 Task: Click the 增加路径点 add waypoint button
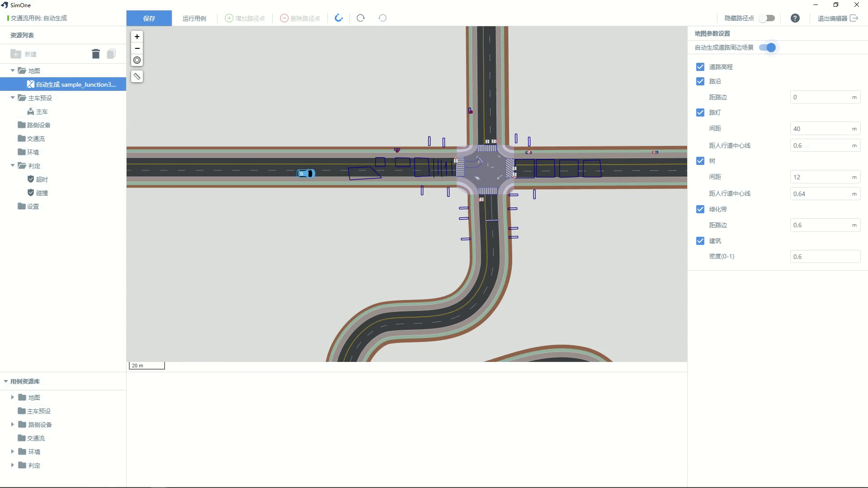tap(245, 18)
